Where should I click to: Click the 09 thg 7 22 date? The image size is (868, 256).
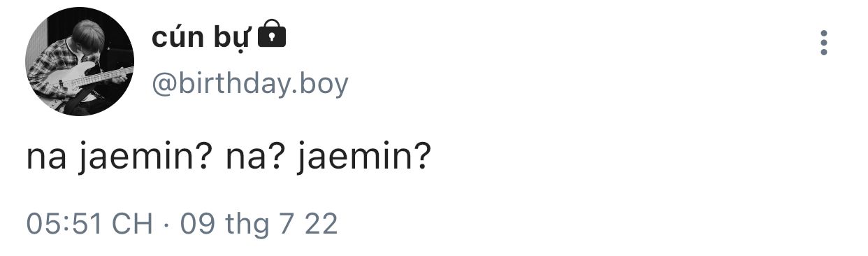click(259, 224)
